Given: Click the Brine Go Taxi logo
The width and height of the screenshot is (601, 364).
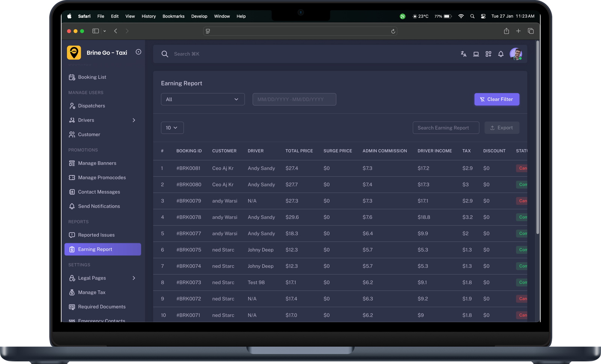Looking at the screenshot, I should (74, 53).
